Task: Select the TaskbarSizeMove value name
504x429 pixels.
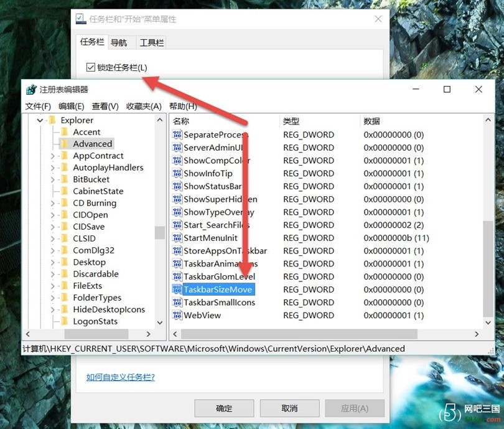Action: click(x=219, y=289)
